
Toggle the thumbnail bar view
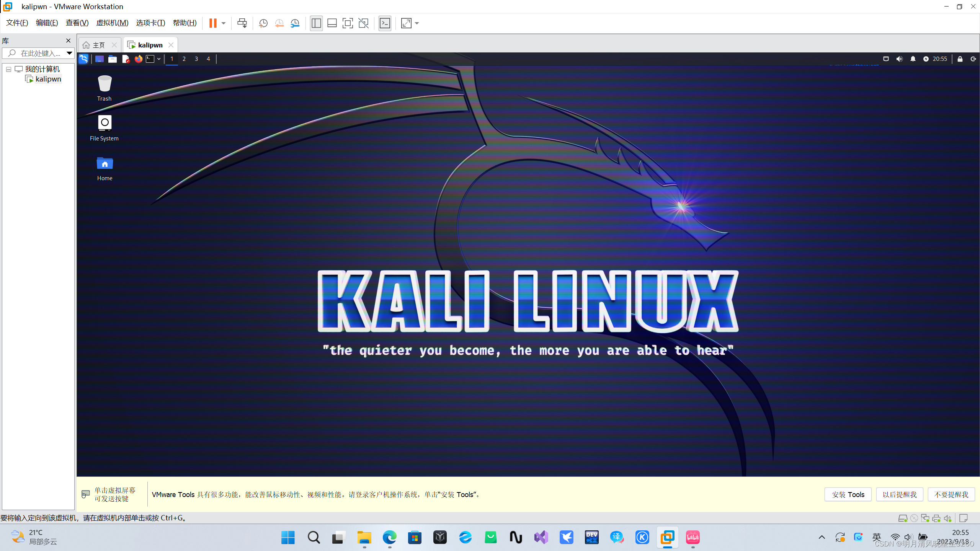pos(332,23)
